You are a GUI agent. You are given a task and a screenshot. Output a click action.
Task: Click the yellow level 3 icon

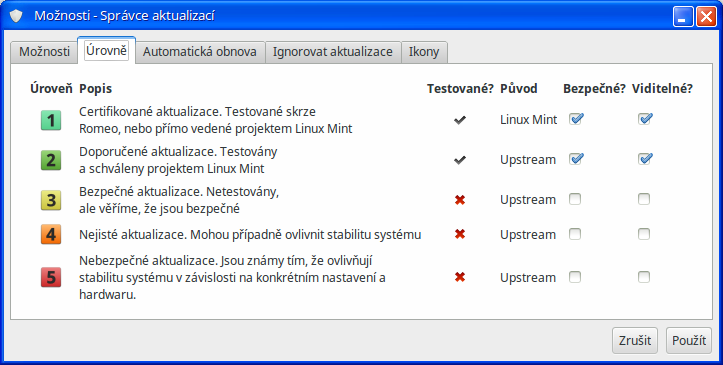[x=51, y=200]
